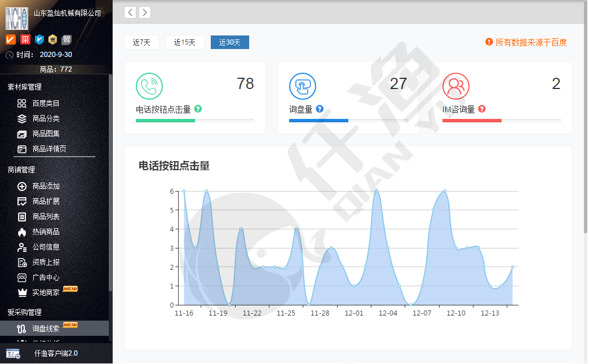The image size is (589, 364).
Task: Click the orange V badge icon
Action: [11, 39]
